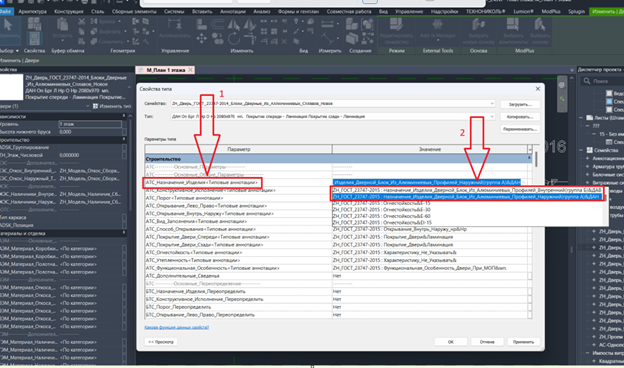
Task: Click the type parameters table scrollbar
Action: click(x=536, y=159)
